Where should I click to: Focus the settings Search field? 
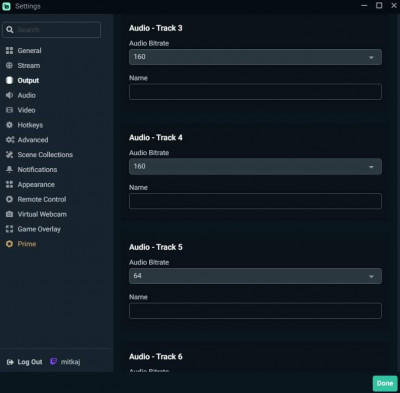pos(52,30)
